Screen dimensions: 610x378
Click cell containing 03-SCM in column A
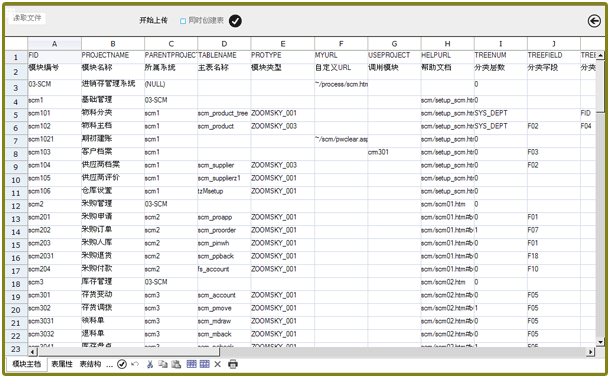click(54, 88)
